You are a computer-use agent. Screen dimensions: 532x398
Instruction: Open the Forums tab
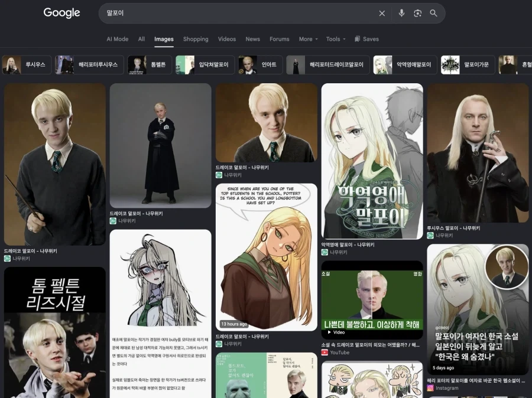pos(280,39)
